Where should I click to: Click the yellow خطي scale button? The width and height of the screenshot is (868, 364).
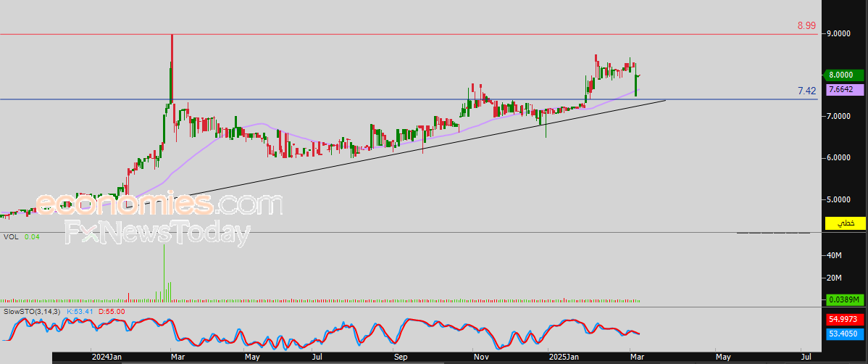click(846, 223)
